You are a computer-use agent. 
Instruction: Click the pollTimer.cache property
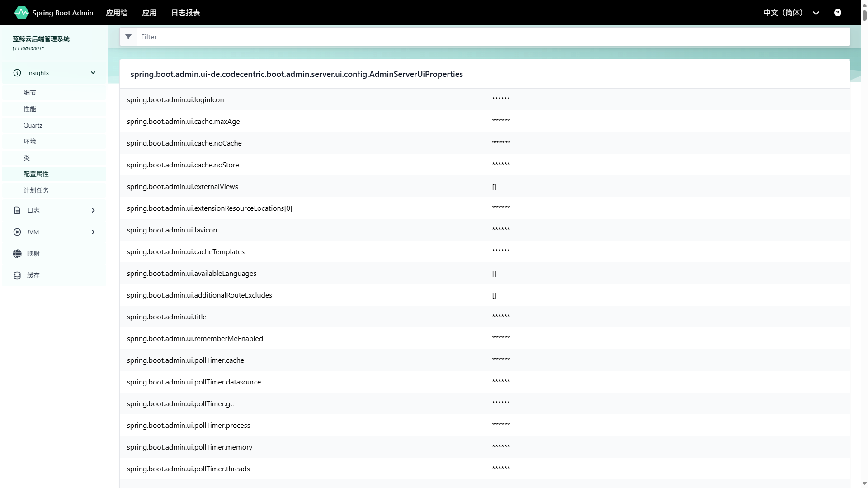185,360
